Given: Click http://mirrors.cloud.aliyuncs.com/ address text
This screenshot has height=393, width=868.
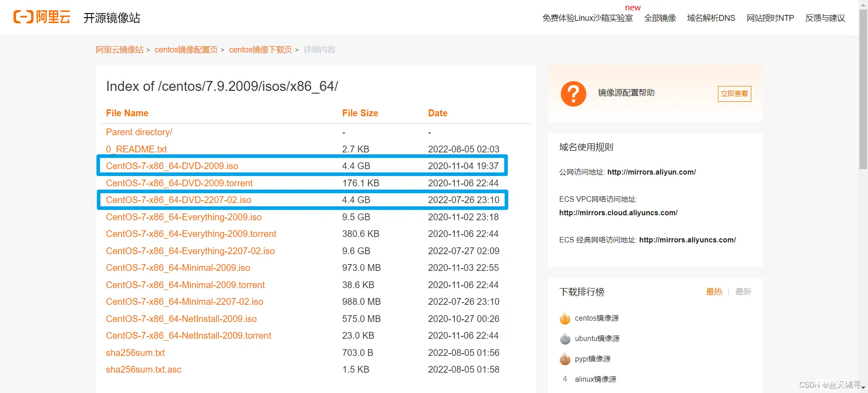Looking at the screenshot, I should tap(618, 213).
